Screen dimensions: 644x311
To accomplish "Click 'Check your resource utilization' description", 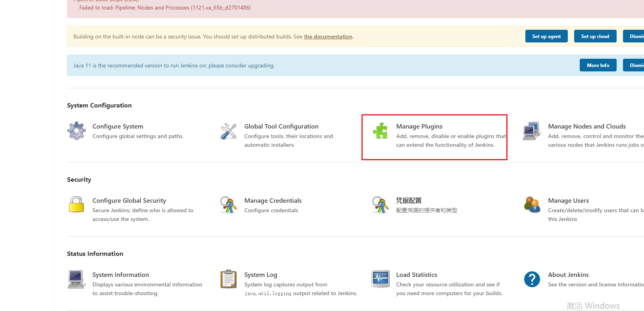I will point(449,289).
